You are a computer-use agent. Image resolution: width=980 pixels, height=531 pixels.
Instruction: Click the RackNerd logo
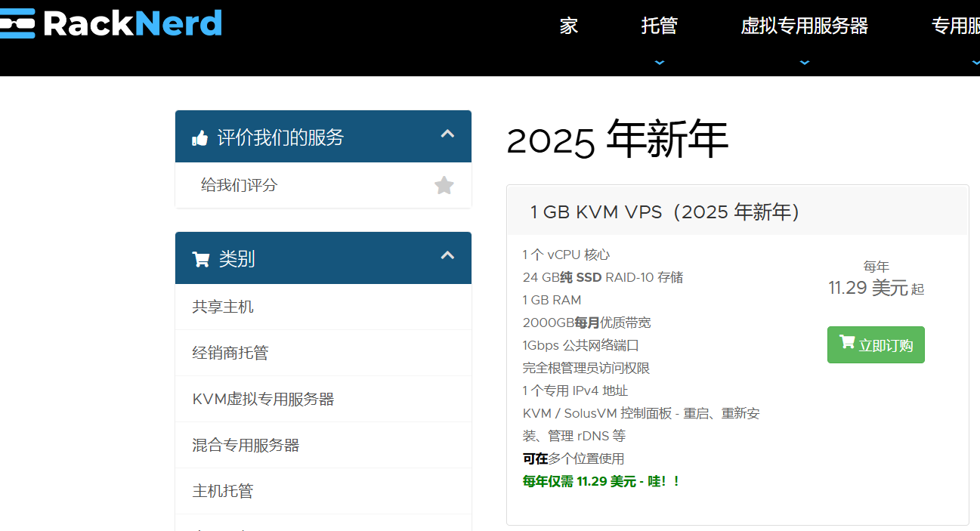112,24
